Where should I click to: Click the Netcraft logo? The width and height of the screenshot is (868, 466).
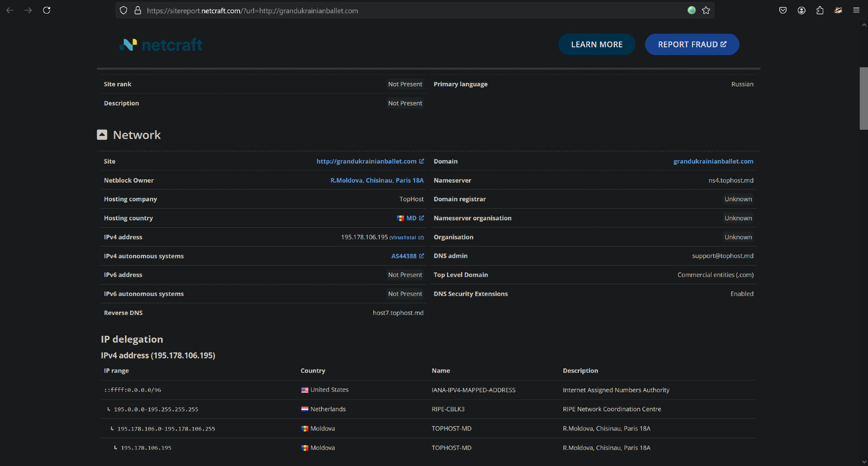coord(161,44)
